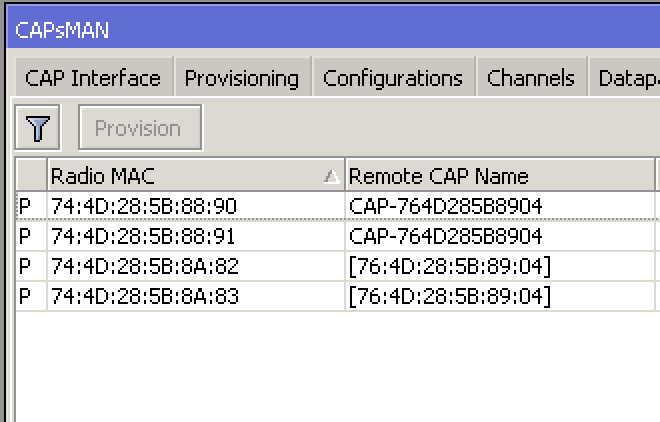The width and height of the screenshot is (660, 422).
Task: Click [76:4D:28:5B:89:04] in the 8A:83 row
Action: pyautogui.click(x=450, y=297)
